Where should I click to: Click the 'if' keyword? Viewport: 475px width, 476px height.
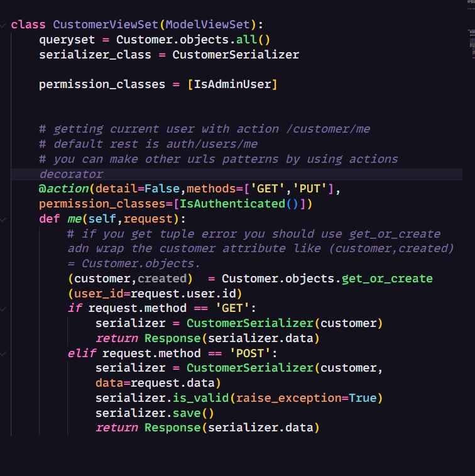point(75,309)
